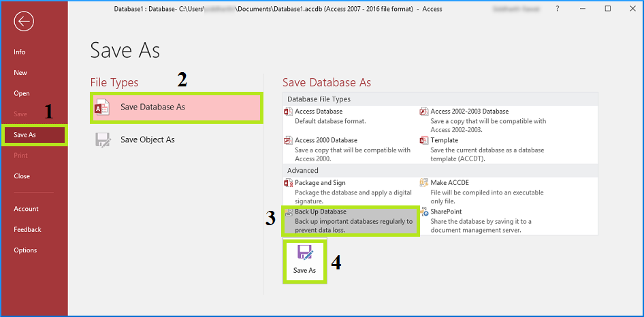
Task: Click the Back Up Database icon
Action: click(289, 212)
